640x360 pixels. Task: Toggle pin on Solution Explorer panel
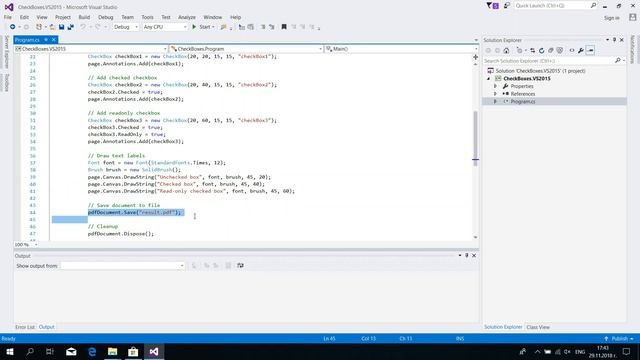click(614, 40)
